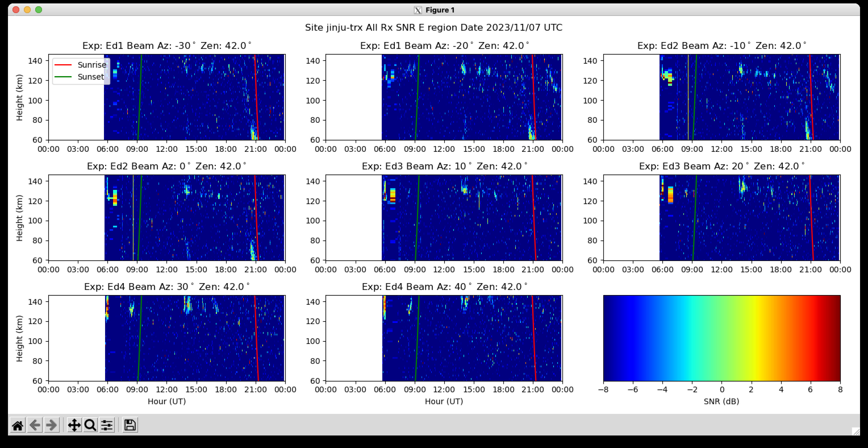Click 'Hour (UT)' label under Az 40° plot
Screen dimensions: 868x448
coord(444,401)
